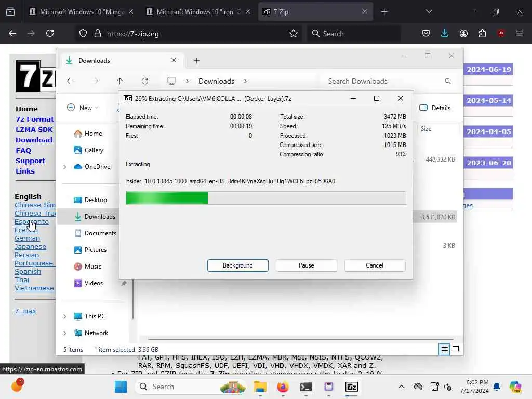Open the Firefox hamburger menu
The height and width of the screenshot is (399, 532).
coord(520,34)
